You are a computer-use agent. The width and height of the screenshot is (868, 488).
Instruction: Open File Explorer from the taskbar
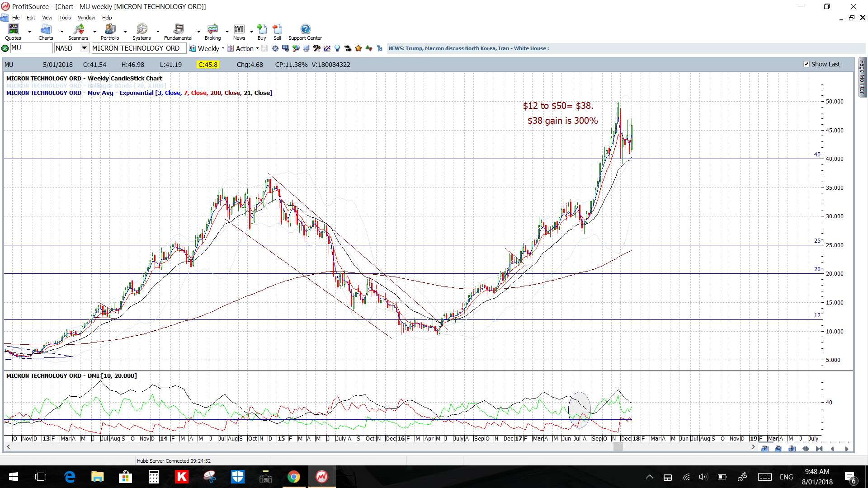97,477
